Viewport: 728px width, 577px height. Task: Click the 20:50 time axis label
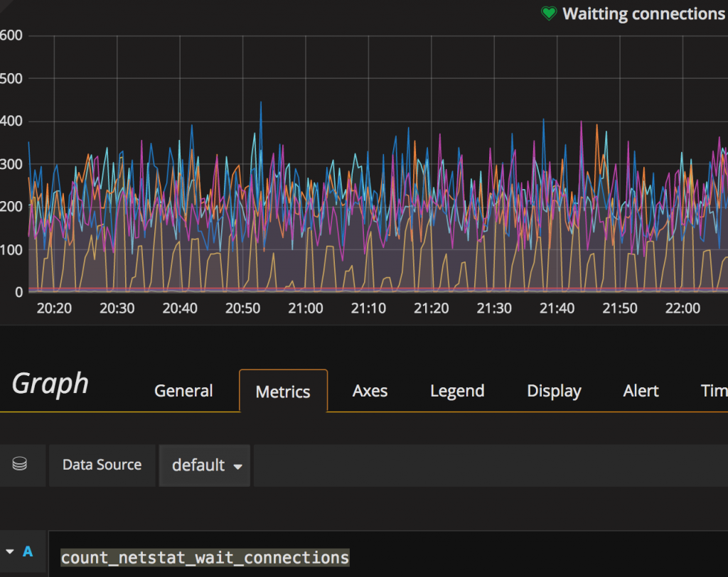243,308
